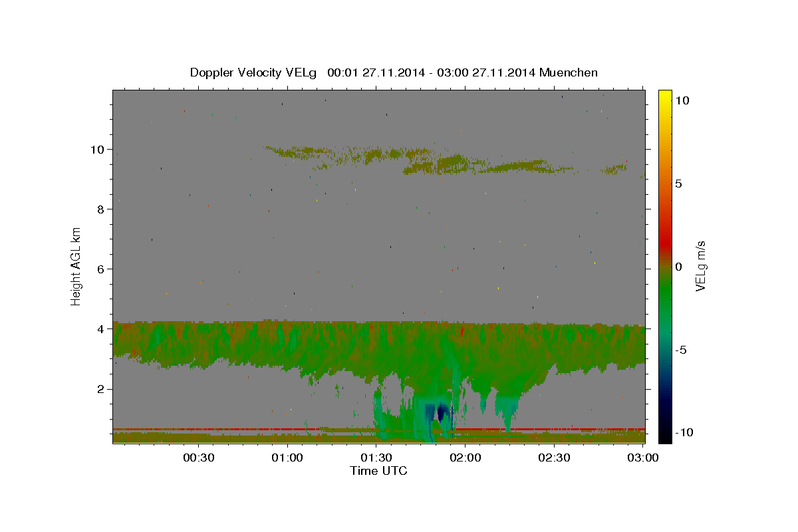Click the 'Height AGL km' y-axis label

tap(76, 266)
